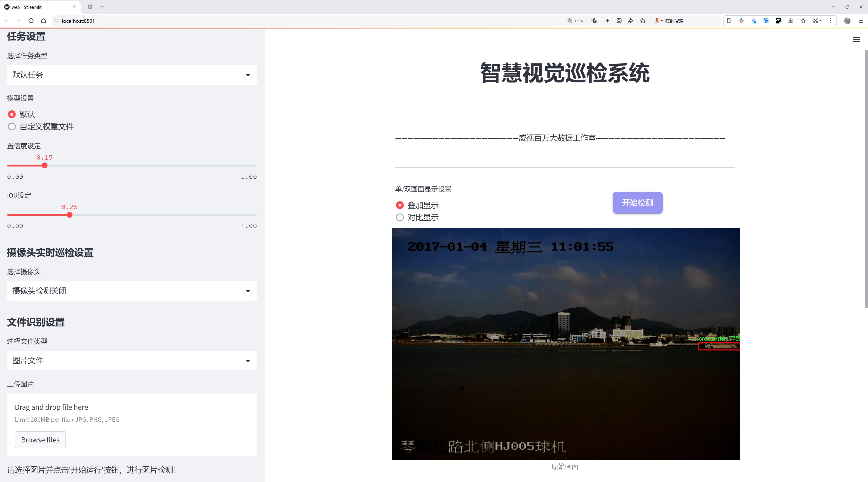Select the 叠加显示 radio option
This screenshot has height=482, width=868.
pos(400,205)
